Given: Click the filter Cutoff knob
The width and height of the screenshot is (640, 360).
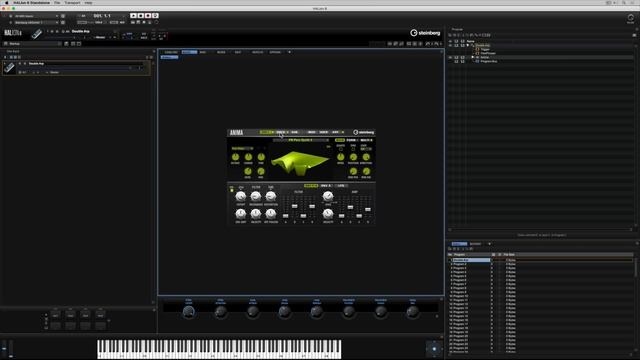Looking at the screenshot, I should click(x=240, y=197).
